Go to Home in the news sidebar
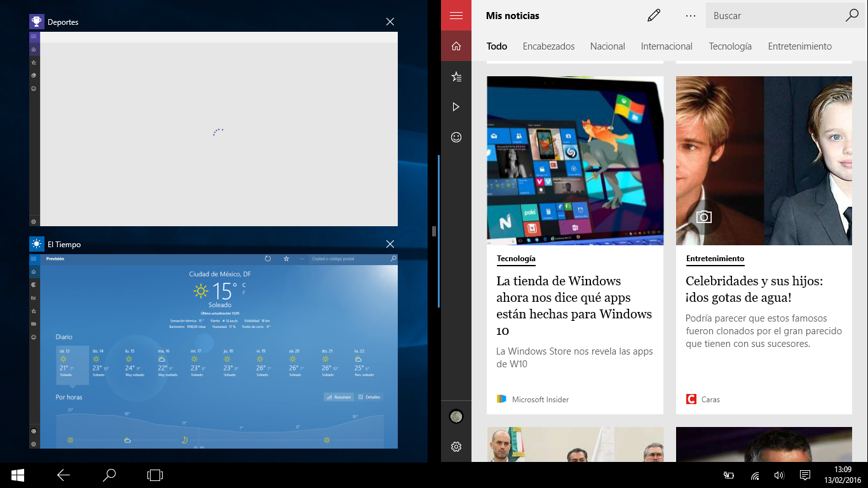The height and width of the screenshot is (488, 868). pyautogui.click(x=456, y=46)
